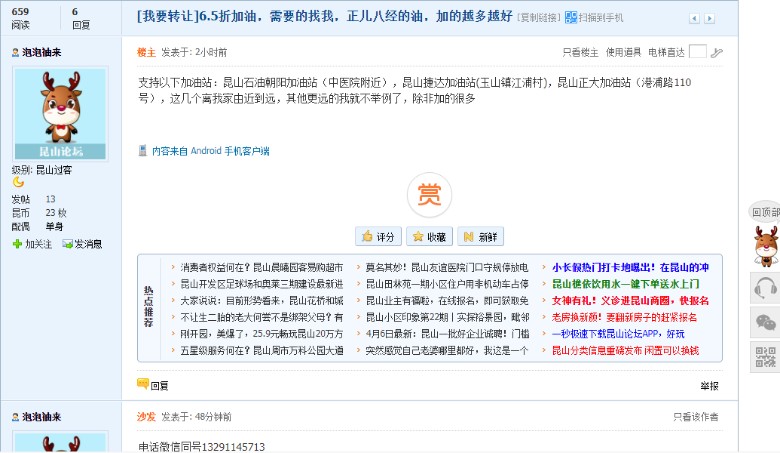Screen dimensions: 780x453
Task: Toggle 只看楼主 filter for the thread
Action: coord(579,52)
